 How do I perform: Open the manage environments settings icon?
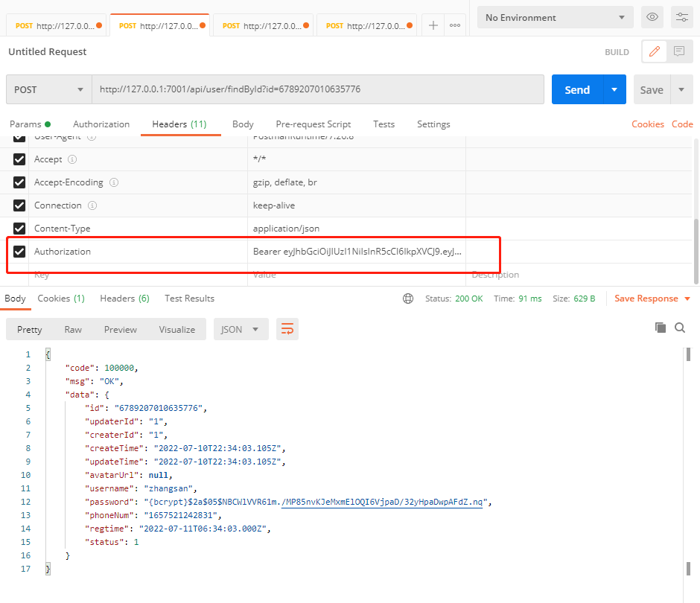tap(681, 17)
